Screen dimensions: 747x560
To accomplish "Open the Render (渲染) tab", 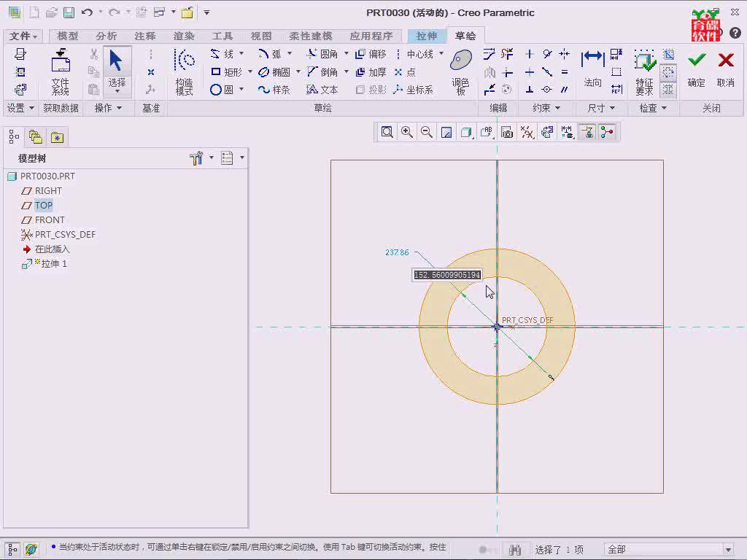I will [x=184, y=36].
